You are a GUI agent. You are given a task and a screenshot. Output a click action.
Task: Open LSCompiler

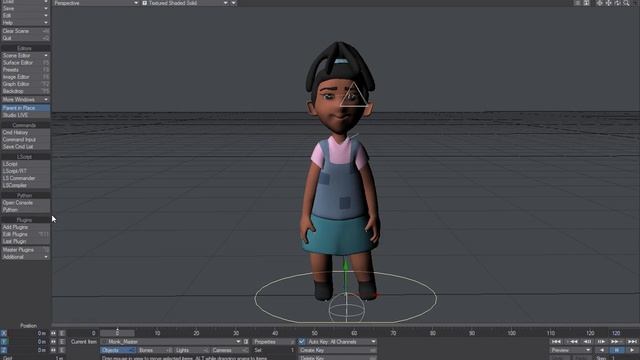[25, 185]
